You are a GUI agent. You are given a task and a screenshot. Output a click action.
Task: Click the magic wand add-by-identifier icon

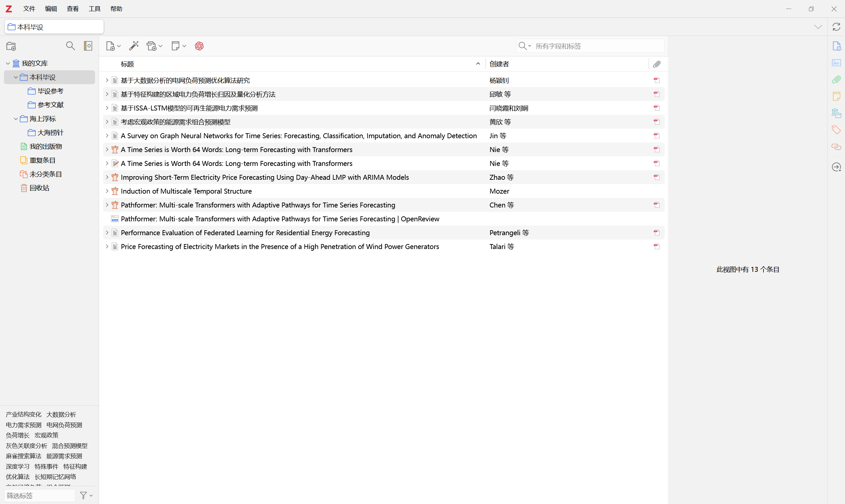click(x=134, y=46)
